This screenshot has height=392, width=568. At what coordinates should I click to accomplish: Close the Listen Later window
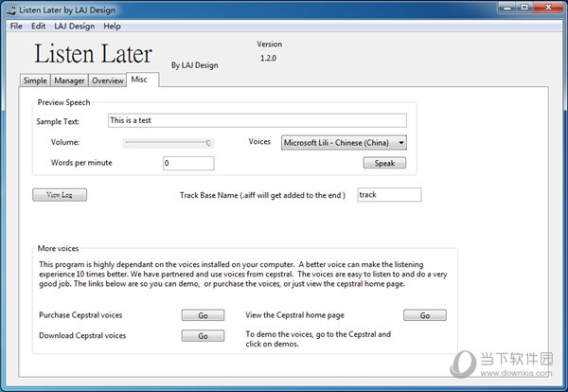click(548, 8)
